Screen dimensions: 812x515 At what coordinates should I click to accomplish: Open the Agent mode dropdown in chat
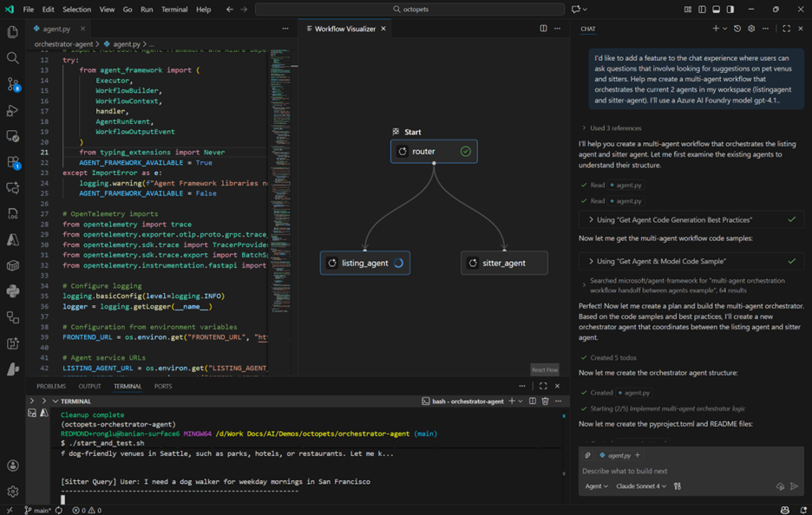(596, 486)
